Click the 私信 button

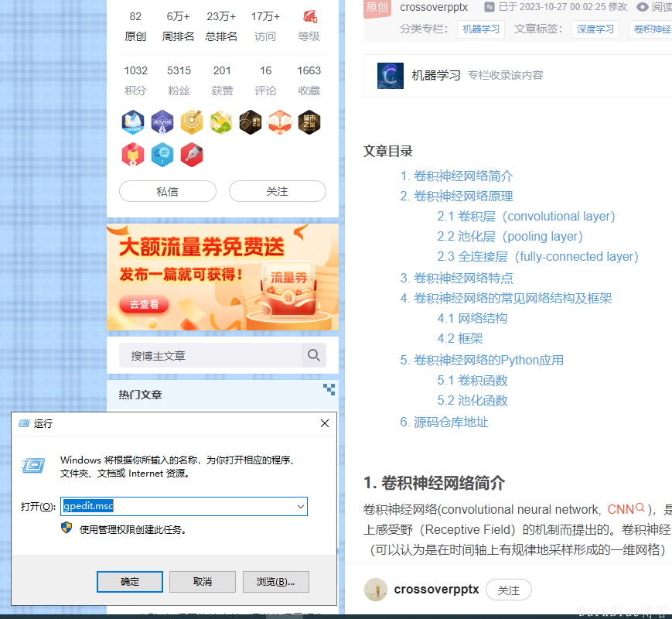click(x=168, y=191)
